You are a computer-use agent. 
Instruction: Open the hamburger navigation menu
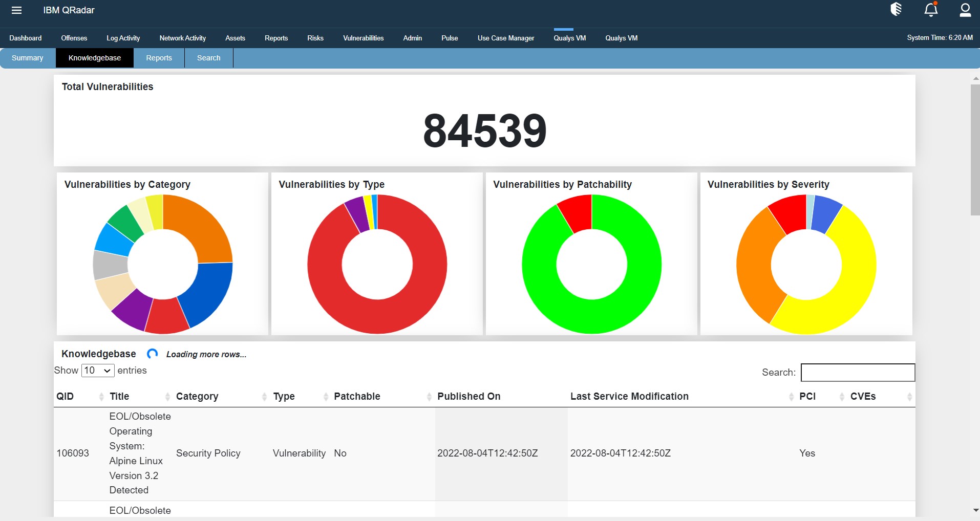17,10
